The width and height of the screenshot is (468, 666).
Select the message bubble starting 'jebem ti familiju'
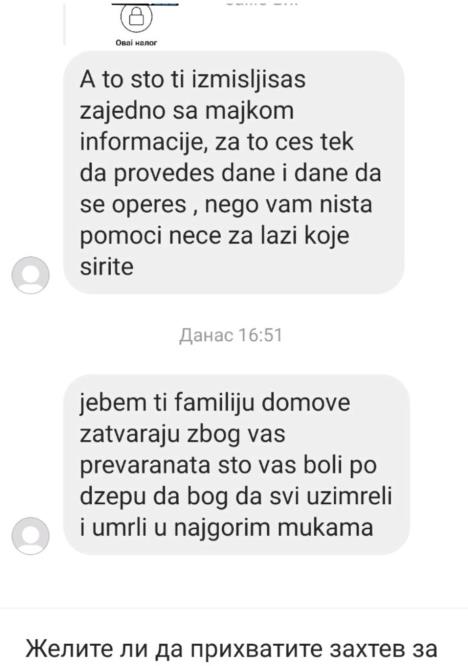pos(236,465)
